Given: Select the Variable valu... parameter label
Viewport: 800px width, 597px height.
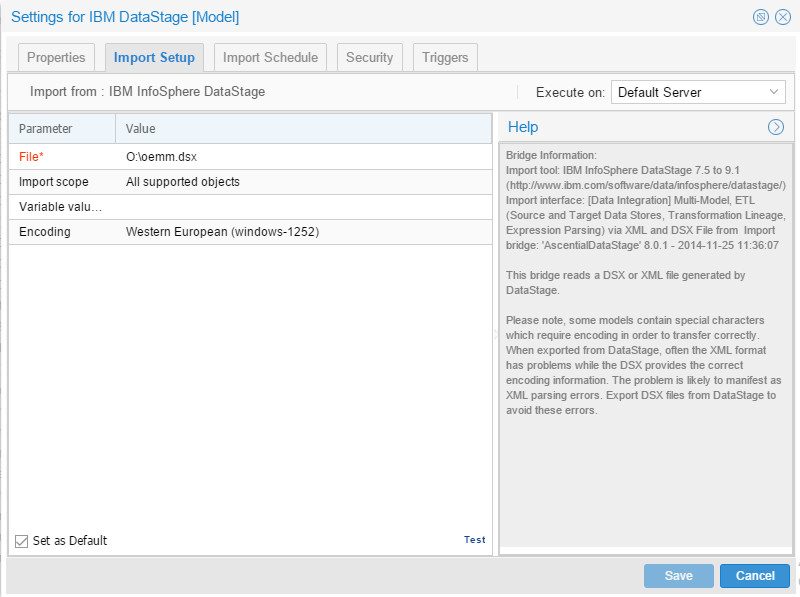Looking at the screenshot, I should [60, 207].
